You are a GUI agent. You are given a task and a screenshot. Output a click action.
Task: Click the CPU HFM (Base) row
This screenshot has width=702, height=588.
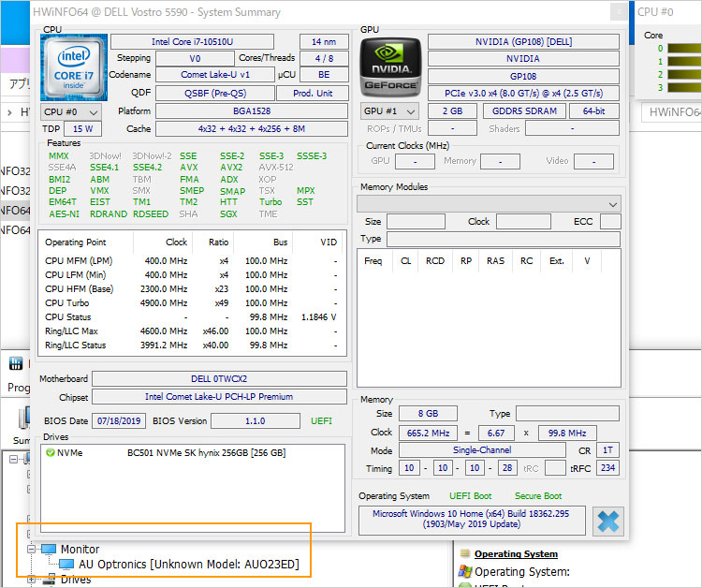[x=192, y=288]
